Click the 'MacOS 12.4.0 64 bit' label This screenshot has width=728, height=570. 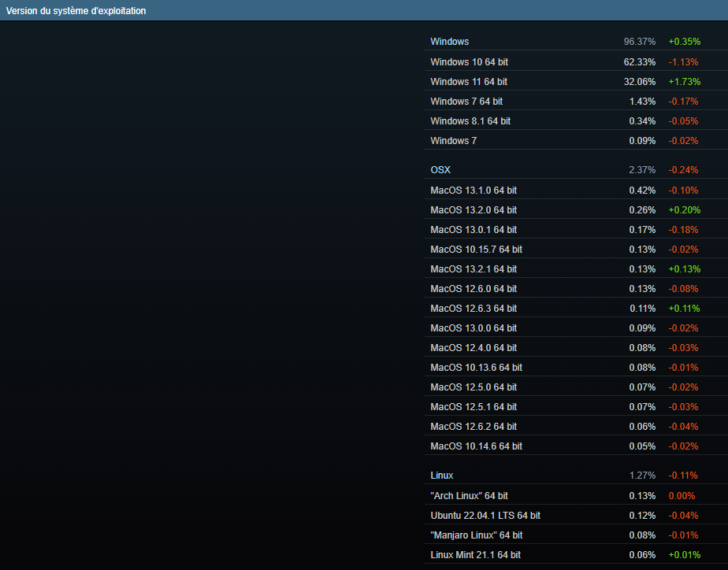(x=473, y=348)
